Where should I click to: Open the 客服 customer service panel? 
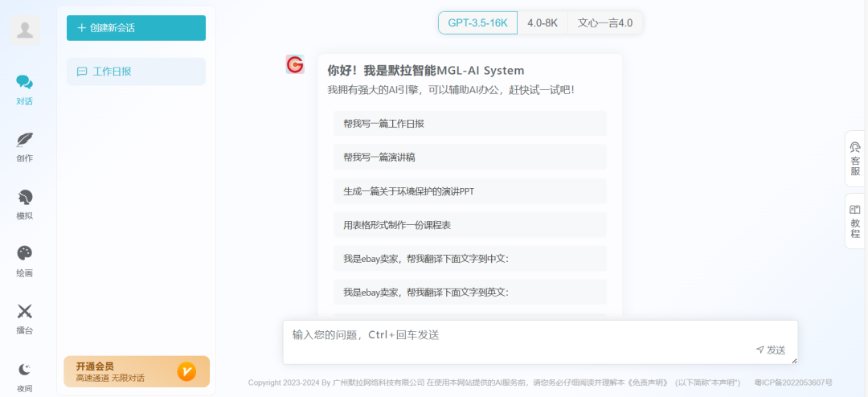(x=856, y=159)
